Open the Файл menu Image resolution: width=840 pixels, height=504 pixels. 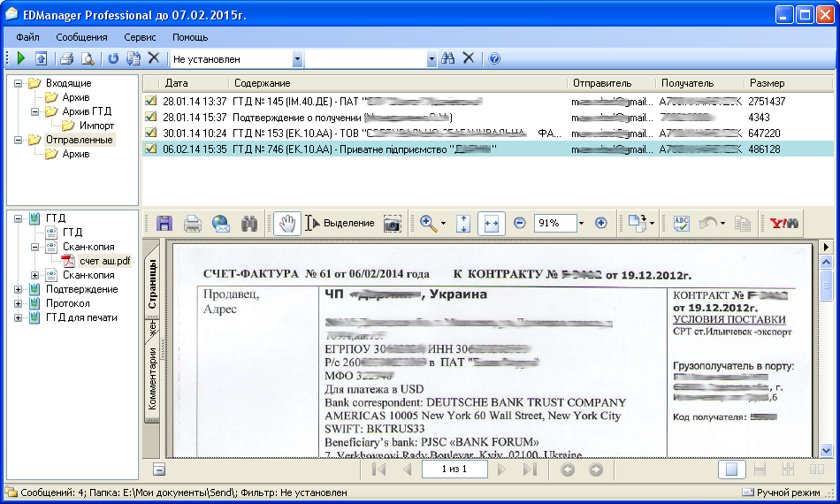pyautogui.click(x=28, y=37)
